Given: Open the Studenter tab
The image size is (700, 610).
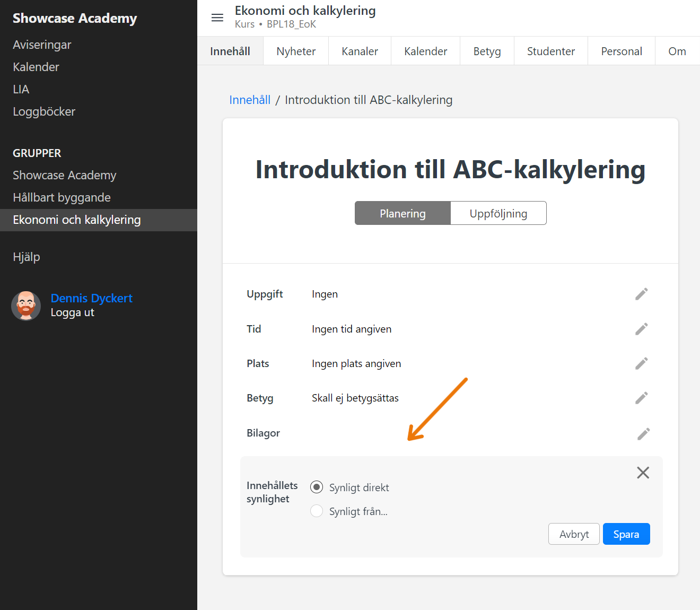Looking at the screenshot, I should click(x=550, y=51).
